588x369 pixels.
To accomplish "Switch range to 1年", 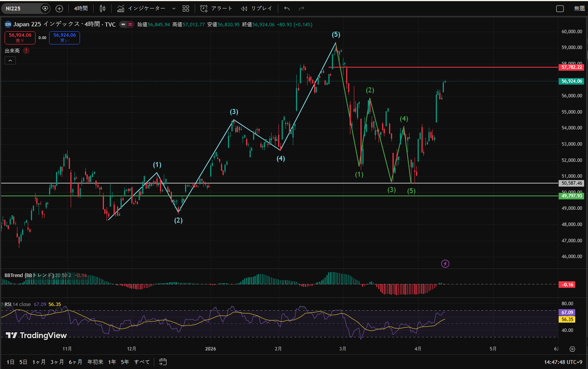I will tap(112, 362).
